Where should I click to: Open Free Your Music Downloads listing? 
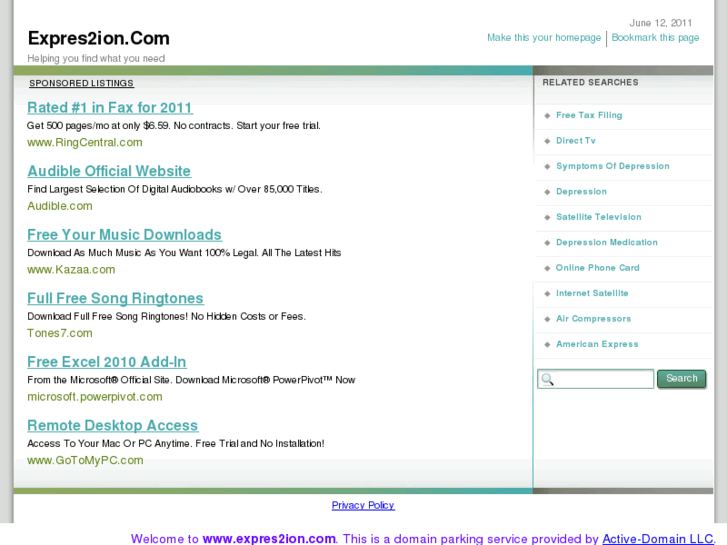tap(124, 235)
